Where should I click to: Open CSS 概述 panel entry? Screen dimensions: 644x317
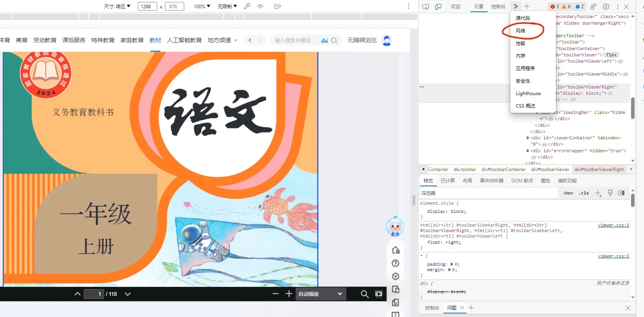coord(526,106)
